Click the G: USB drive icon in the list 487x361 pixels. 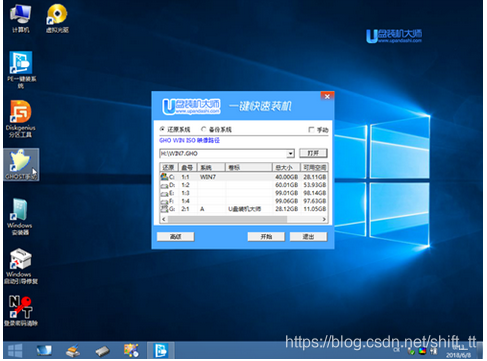click(164, 209)
